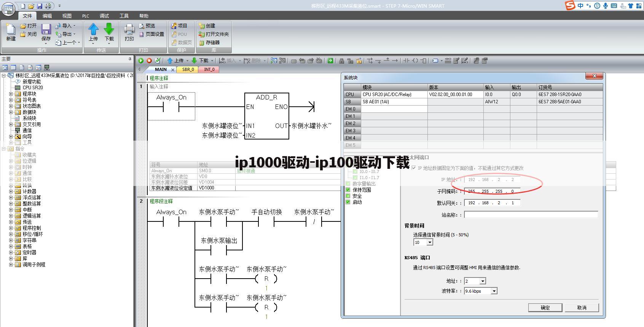This screenshot has width=644, height=327.
Task: Click the green Download arrow in ribbon
Action: point(109,29)
